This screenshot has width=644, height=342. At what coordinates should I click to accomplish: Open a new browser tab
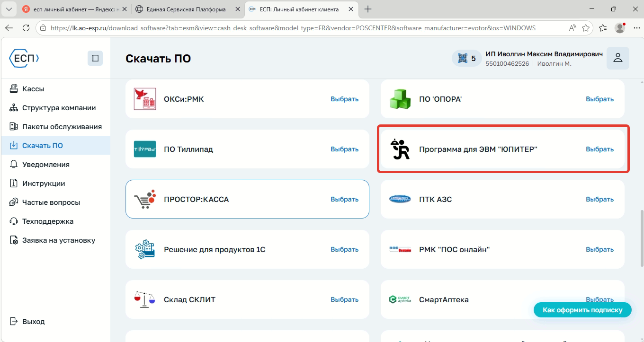(368, 9)
